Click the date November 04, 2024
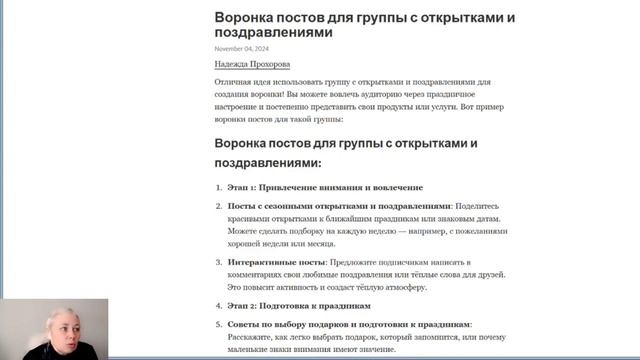This screenshot has height=360, width=640. pos(242,49)
